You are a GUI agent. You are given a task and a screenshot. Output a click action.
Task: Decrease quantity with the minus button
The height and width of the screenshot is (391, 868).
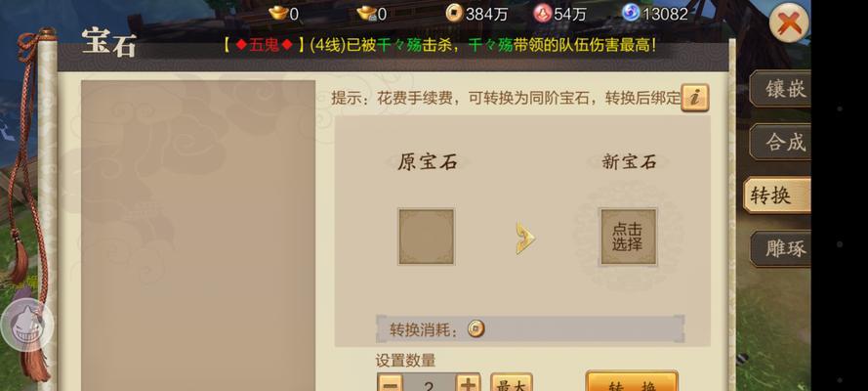[390, 383]
